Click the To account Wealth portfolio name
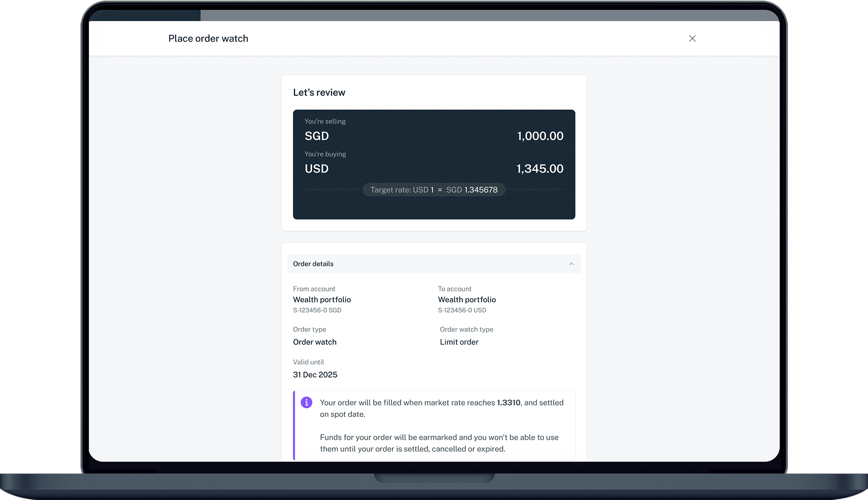 (x=467, y=300)
